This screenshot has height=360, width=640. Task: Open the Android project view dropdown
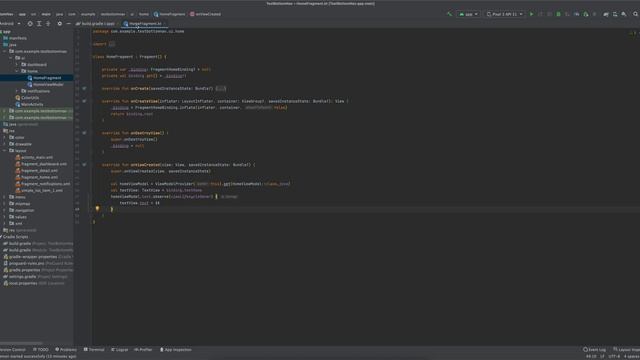click(10, 24)
